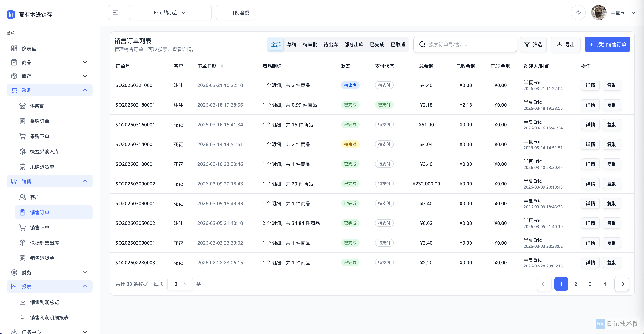Viewport: 644px width, 334px height.
Task: Click the Subscription Plan (订阅套餐) button
Action: coord(235,12)
